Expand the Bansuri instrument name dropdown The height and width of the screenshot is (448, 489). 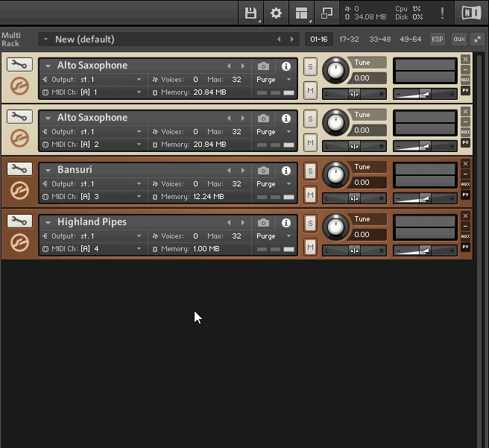pos(48,171)
